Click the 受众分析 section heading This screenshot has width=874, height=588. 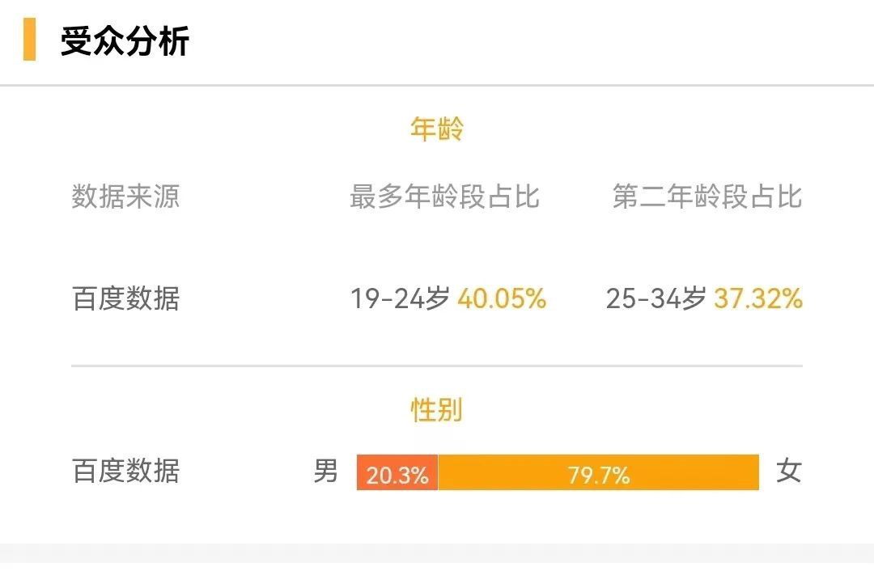125,40
